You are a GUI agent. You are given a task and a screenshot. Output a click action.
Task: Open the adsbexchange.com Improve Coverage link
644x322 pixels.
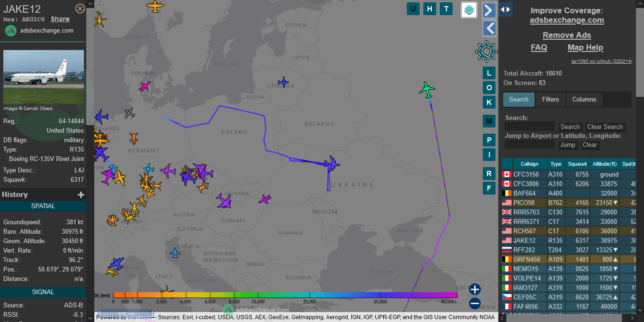pyautogui.click(x=567, y=20)
